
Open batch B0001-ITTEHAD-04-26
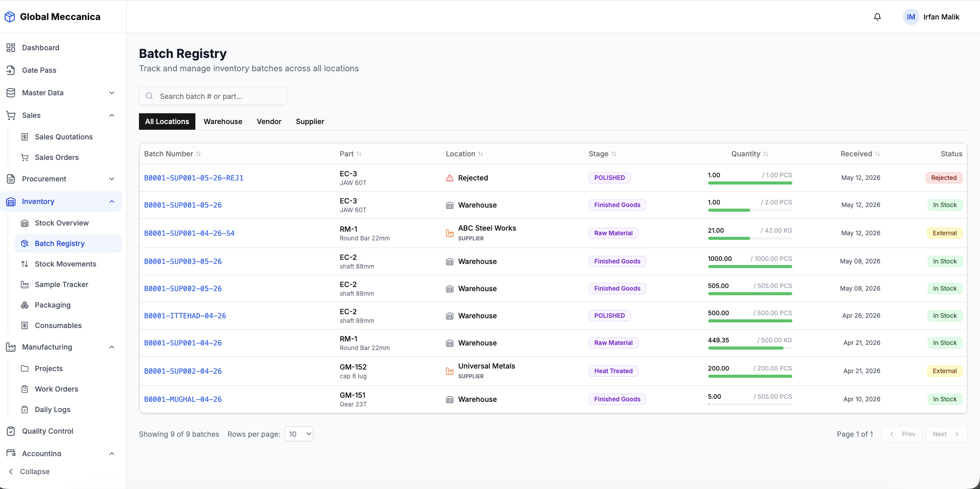(185, 316)
